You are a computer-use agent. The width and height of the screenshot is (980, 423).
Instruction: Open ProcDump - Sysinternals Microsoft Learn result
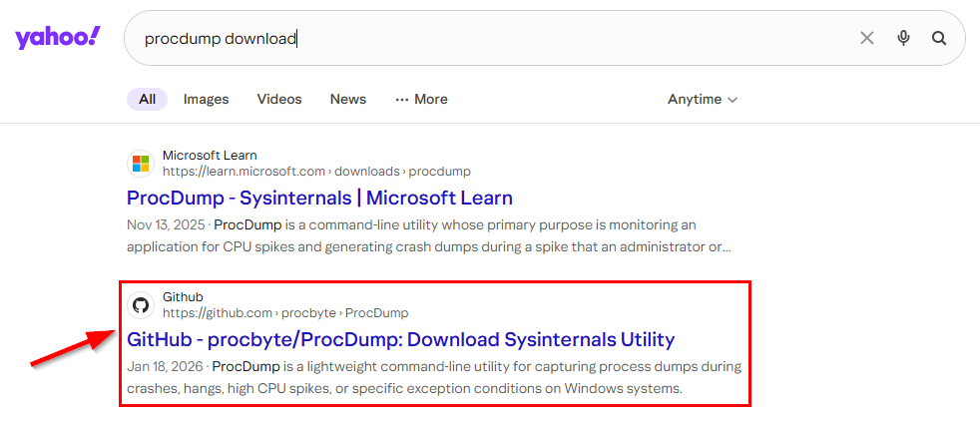[319, 198]
